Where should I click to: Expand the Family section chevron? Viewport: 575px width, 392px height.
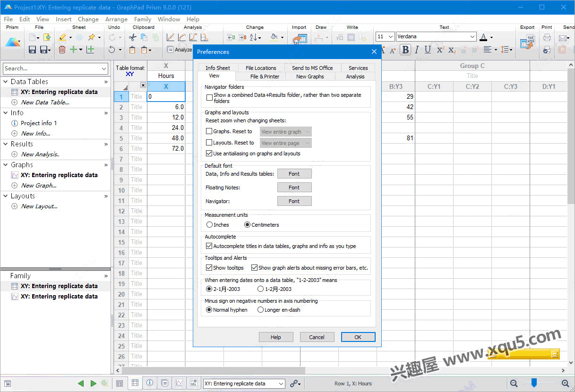click(106, 276)
